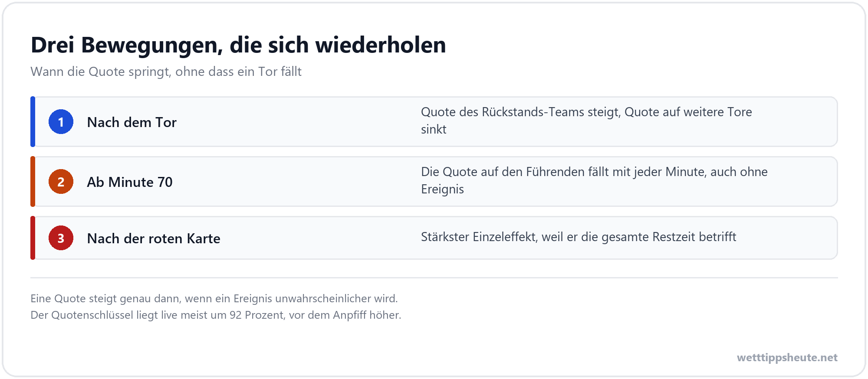The width and height of the screenshot is (868, 379).
Task: Click the blue number 1 badge
Action: [61, 122]
